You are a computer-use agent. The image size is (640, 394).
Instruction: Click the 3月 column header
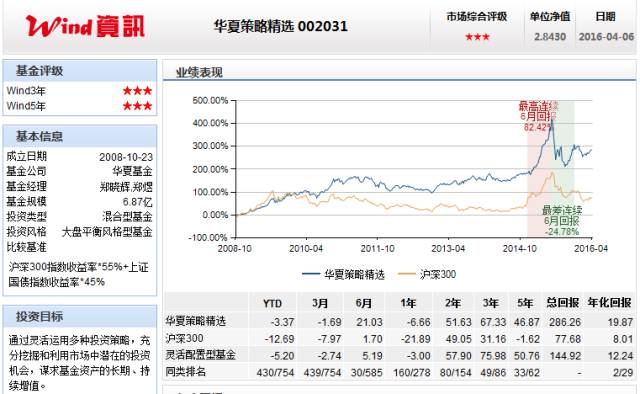pos(320,303)
